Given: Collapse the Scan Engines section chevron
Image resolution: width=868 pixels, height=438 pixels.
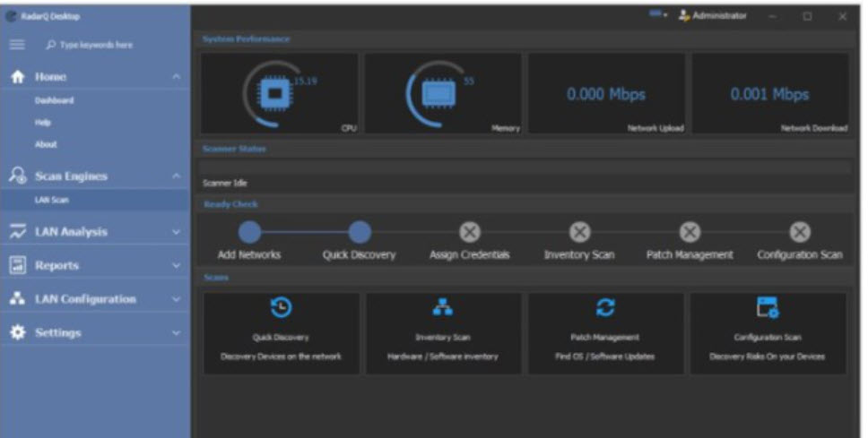Looking at the screenshot, I should (176, 176).
